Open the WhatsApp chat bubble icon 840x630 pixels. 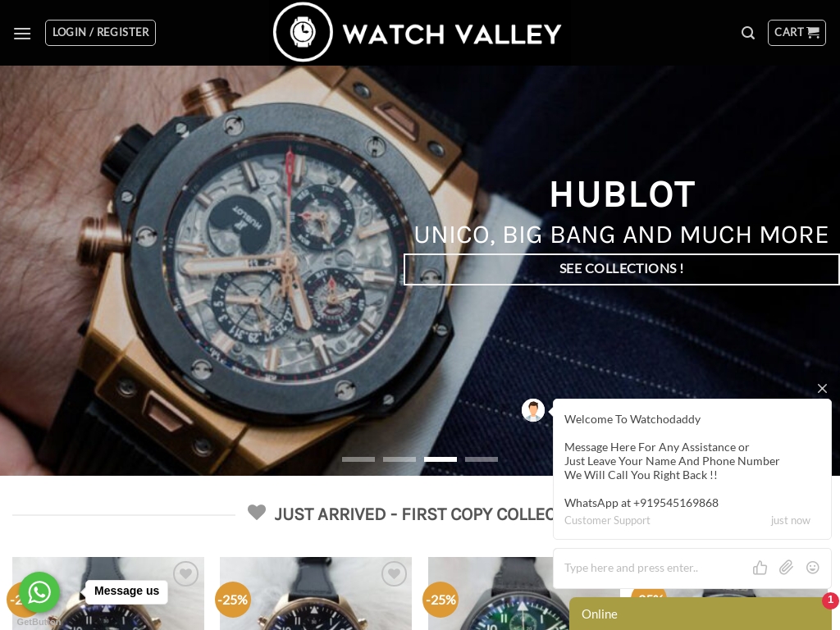(x=39, y=592)
